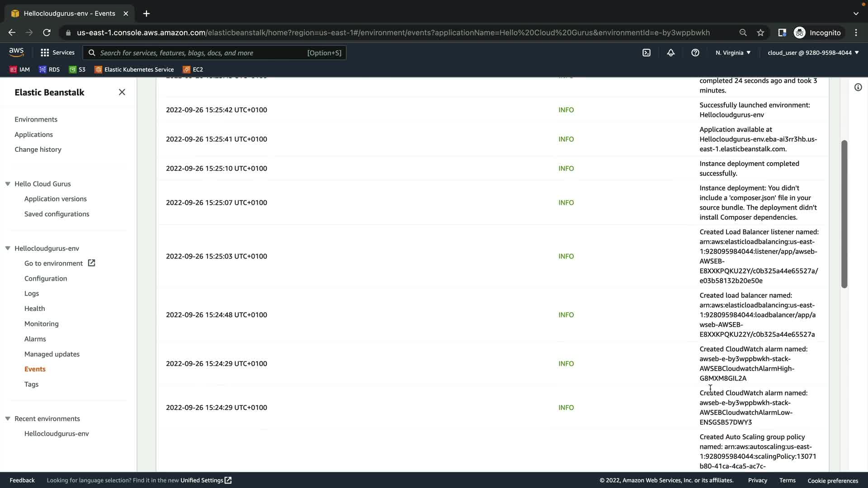Click the page vertical scrollbar thumb
This screenshot has height=488, width=868.
click(x=844, y=214)
